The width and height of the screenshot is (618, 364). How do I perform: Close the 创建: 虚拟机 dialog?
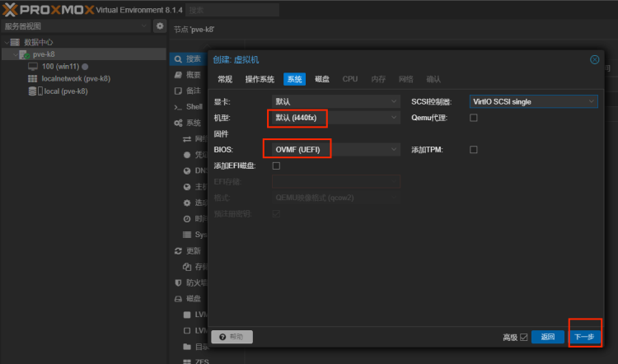pyautogui.click(x=594, y=59)
